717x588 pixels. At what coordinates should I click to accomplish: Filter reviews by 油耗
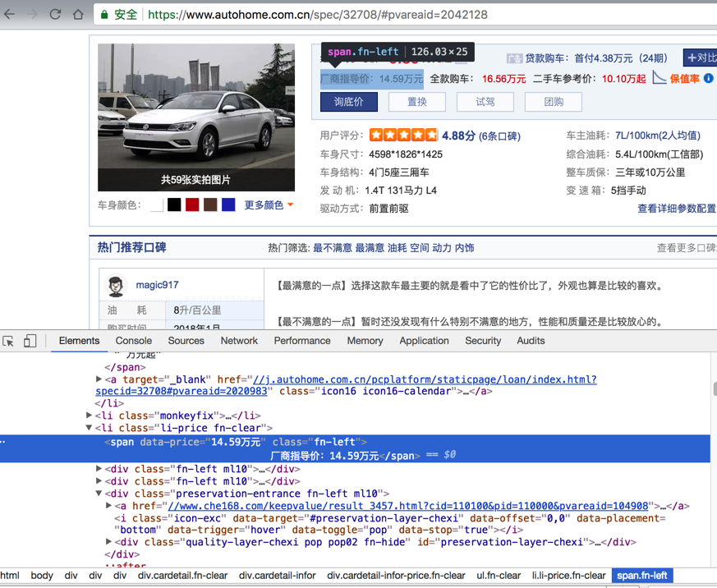click(x=397, y=248)
